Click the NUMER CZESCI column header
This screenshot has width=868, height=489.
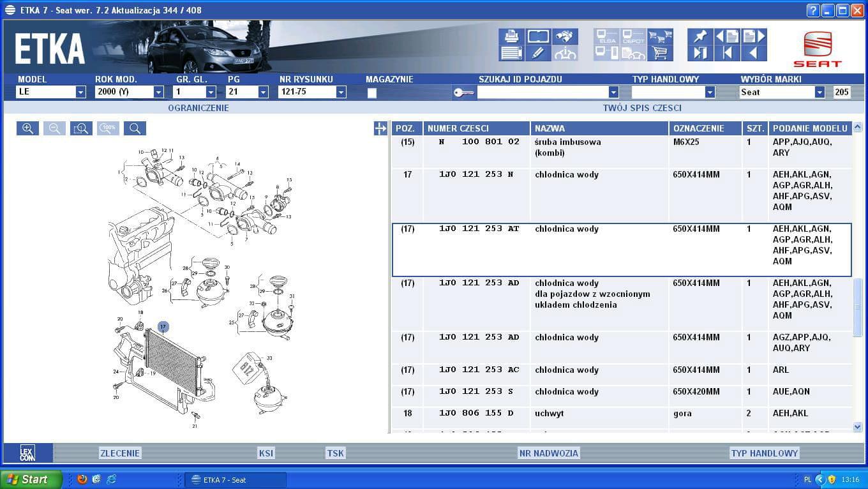pyautogui.click(x=476, y=128)
